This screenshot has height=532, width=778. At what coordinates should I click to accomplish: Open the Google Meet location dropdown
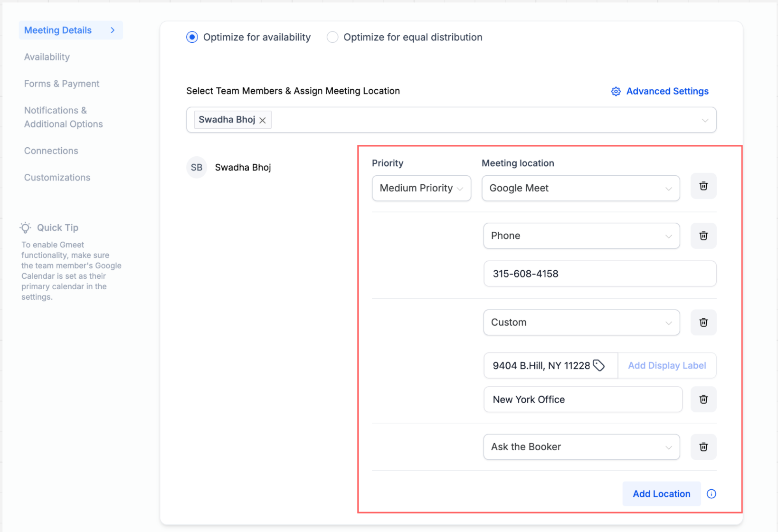580,188
